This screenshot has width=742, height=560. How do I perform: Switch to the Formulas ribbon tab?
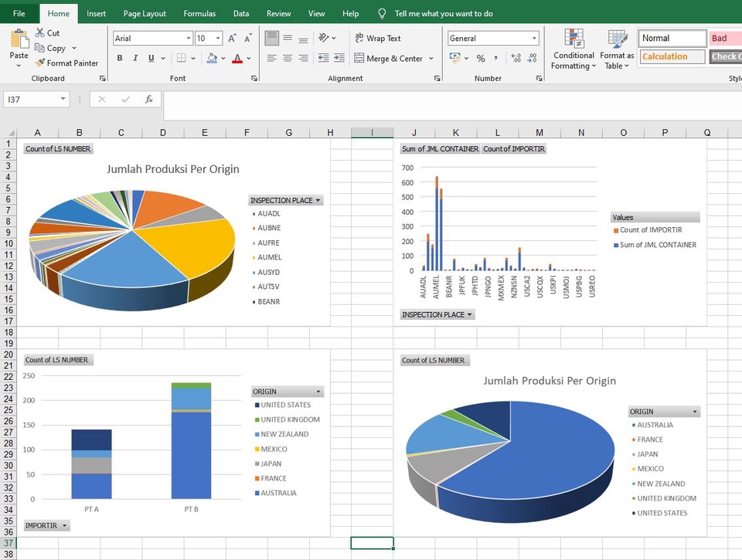click(199, 13)
